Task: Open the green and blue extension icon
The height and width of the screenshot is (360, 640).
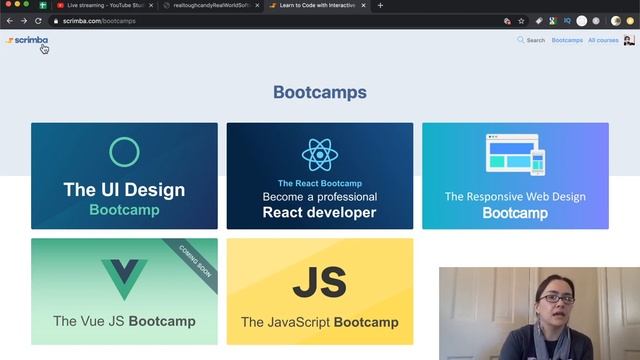Action: coord(553,21)
